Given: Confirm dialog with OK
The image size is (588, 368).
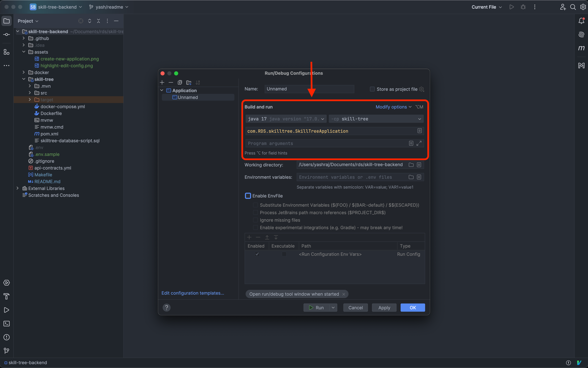Looking at the screenshot, I should click(x=413, y=308).
